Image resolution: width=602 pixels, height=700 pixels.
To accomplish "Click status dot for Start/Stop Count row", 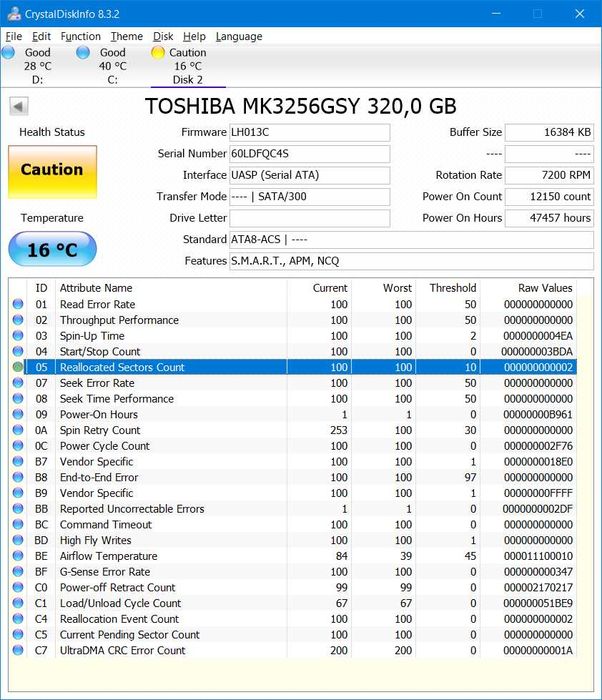I will (x=18, y=351).
